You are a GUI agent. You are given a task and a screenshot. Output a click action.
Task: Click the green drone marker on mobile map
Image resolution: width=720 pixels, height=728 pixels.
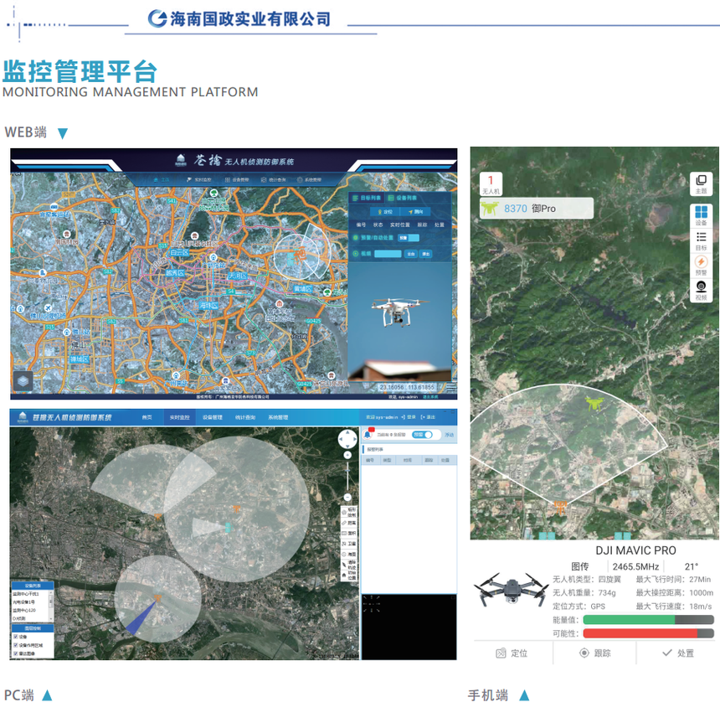pyautogui.click(x=593, y=402)
